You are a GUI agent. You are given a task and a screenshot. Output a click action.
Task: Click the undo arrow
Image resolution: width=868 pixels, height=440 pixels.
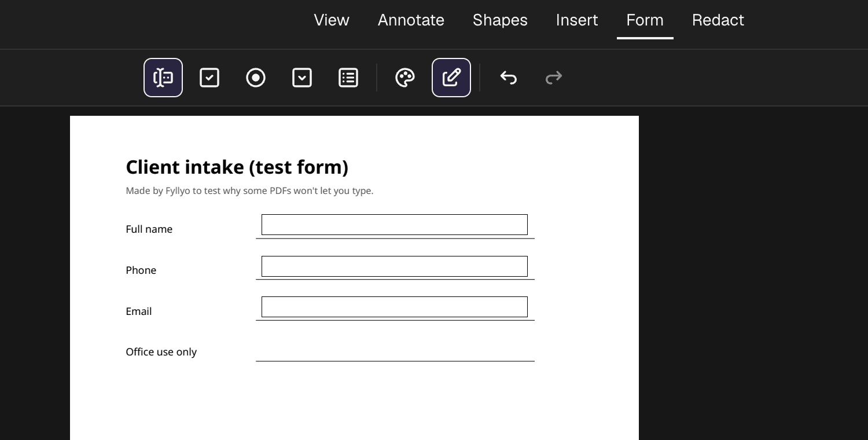tap(508, 78)
